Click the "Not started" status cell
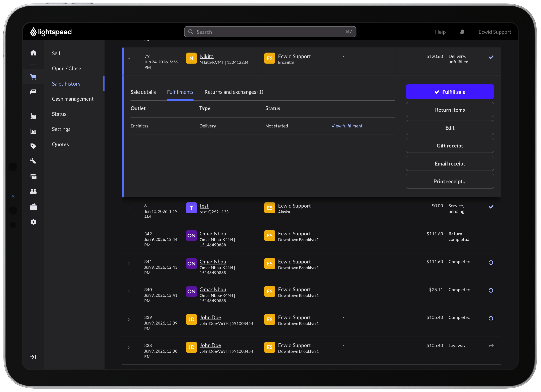 277,126
